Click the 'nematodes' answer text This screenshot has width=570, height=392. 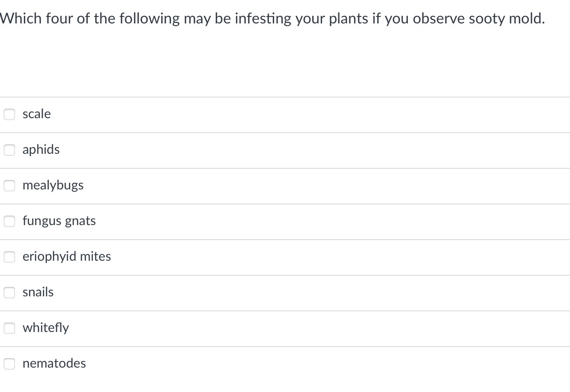54,363
